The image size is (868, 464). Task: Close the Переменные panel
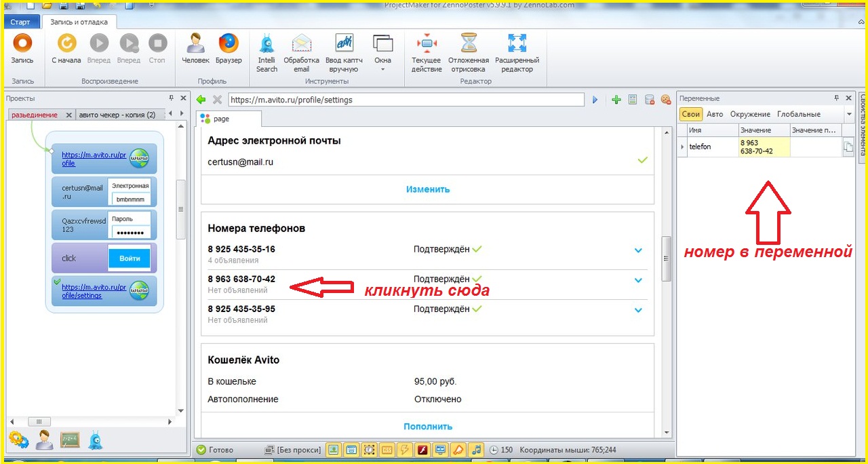pyautogui.click(x=849, y=98)
